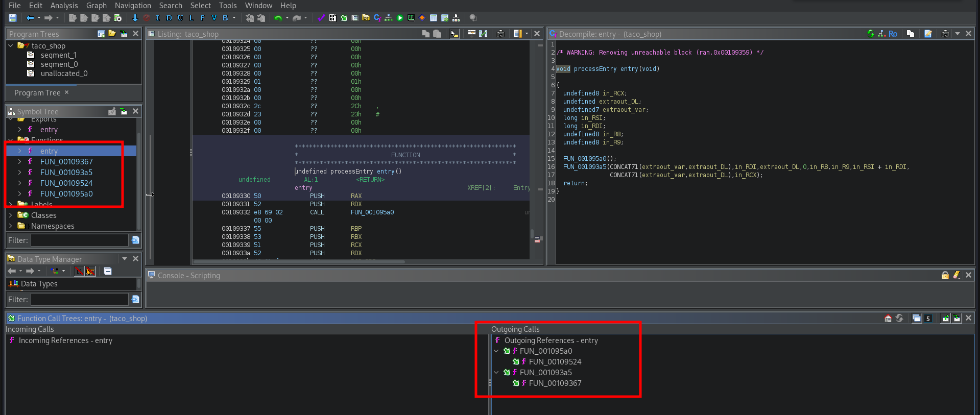Save the program with the floppy icon
The height and width of the screenshot is (415, 980).
13,18
